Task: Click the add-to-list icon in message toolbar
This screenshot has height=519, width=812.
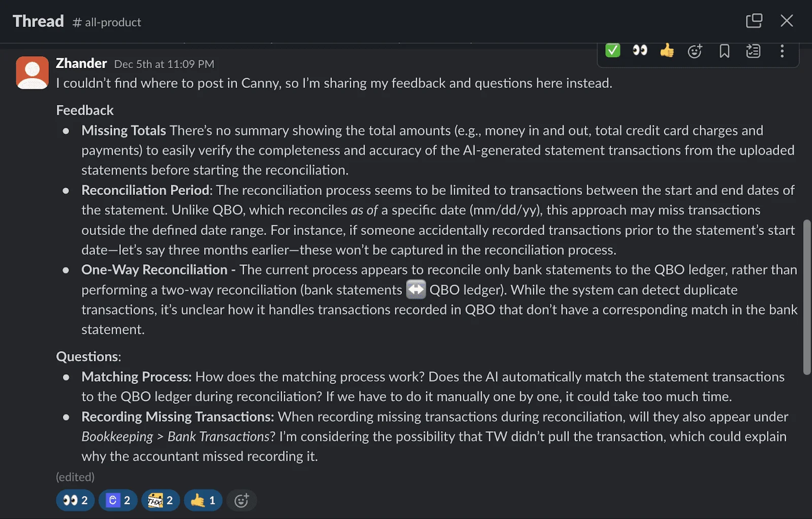Action: coord(753,51)
